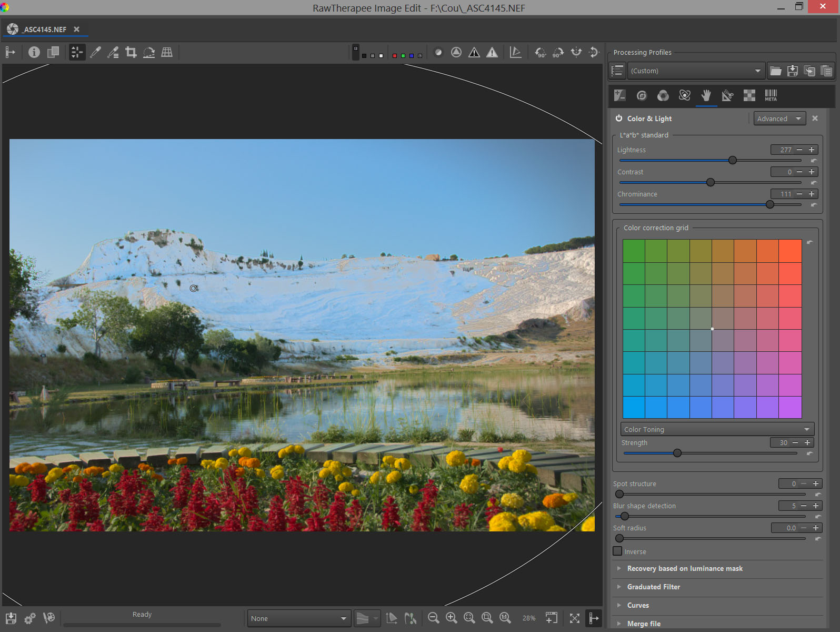Select the white balance picker eyedropper

[95, 52]
